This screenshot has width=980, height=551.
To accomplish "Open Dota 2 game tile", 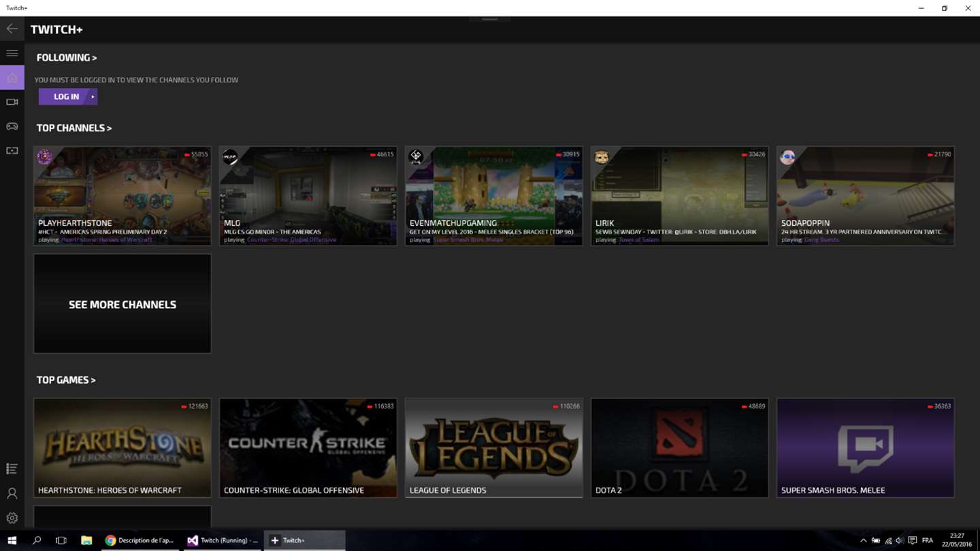I will point(680,448).
